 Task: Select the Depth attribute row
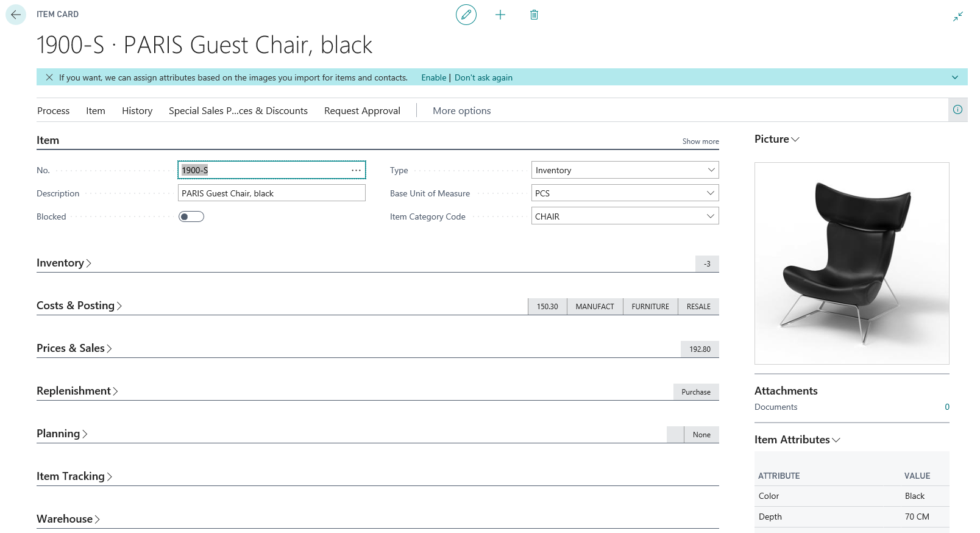tap(852, 517)
